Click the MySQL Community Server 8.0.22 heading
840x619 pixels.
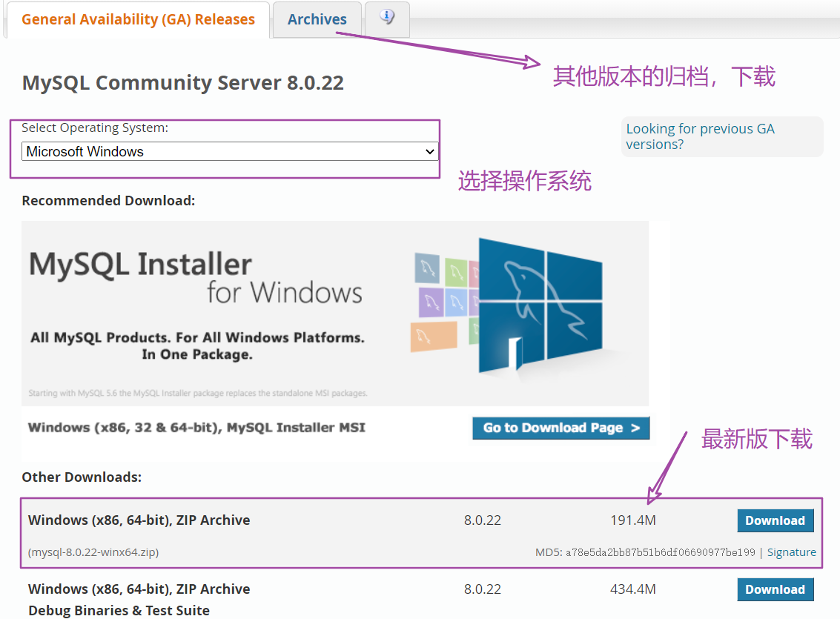click(182, 83)
